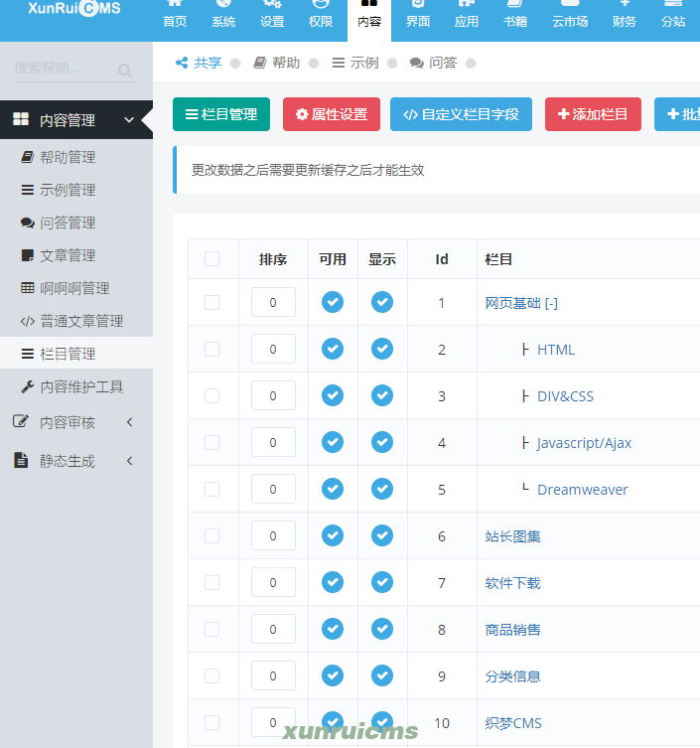Click the code icon for 普通文章管理
This screenshot has width=700, height=748.
(28, 321)
